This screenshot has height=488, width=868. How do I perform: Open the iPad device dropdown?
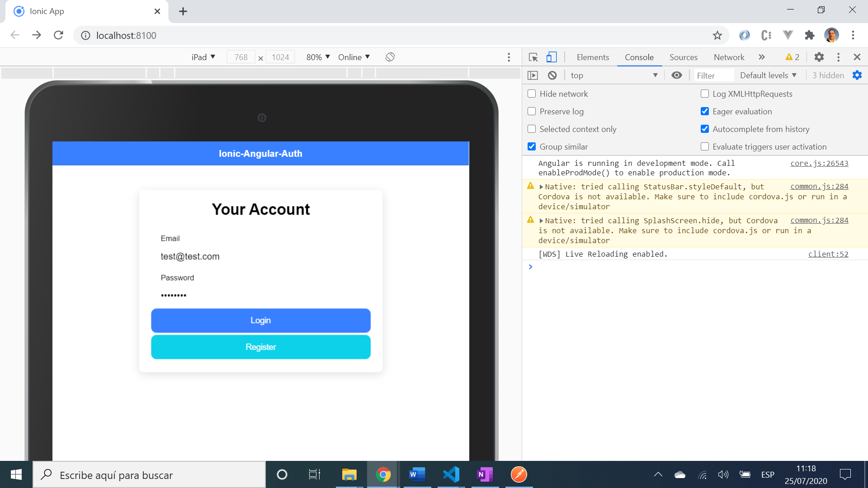click(x=203, y=57)
